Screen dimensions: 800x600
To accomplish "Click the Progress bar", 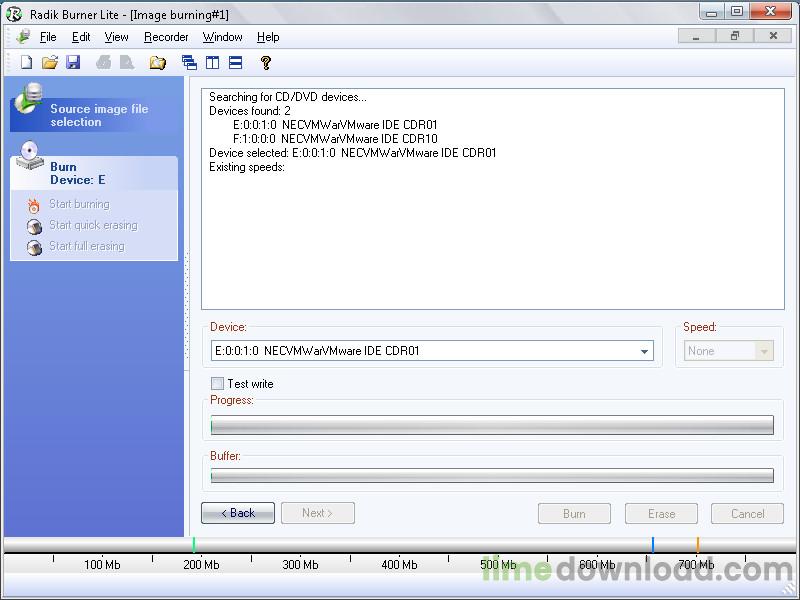I will 492,426.
